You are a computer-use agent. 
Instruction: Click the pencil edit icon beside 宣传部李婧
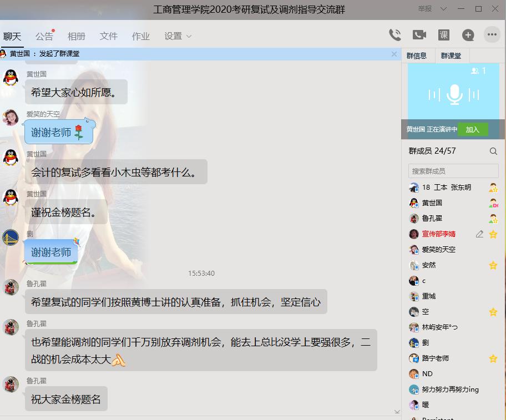tap(479, 234)
